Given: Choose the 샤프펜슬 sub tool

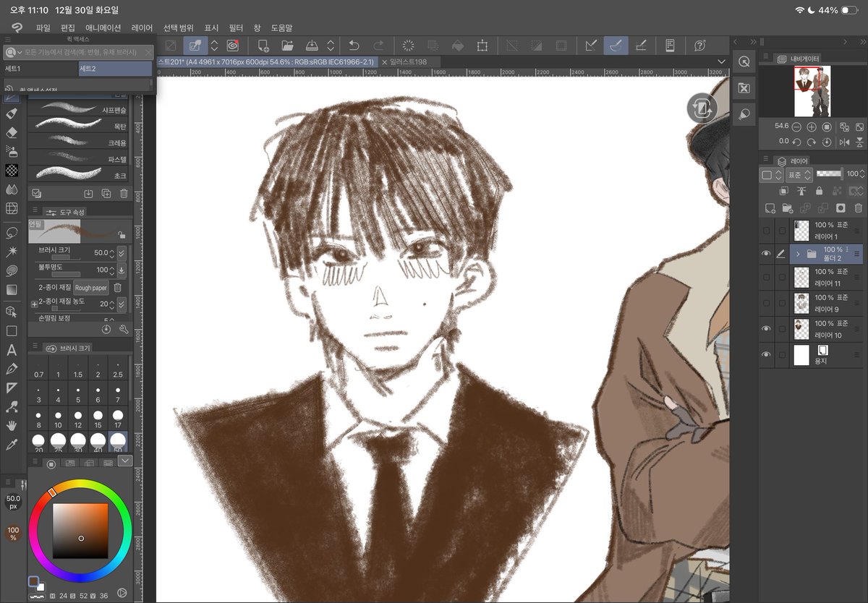Looking at the screenshot, I should (80, 109).
